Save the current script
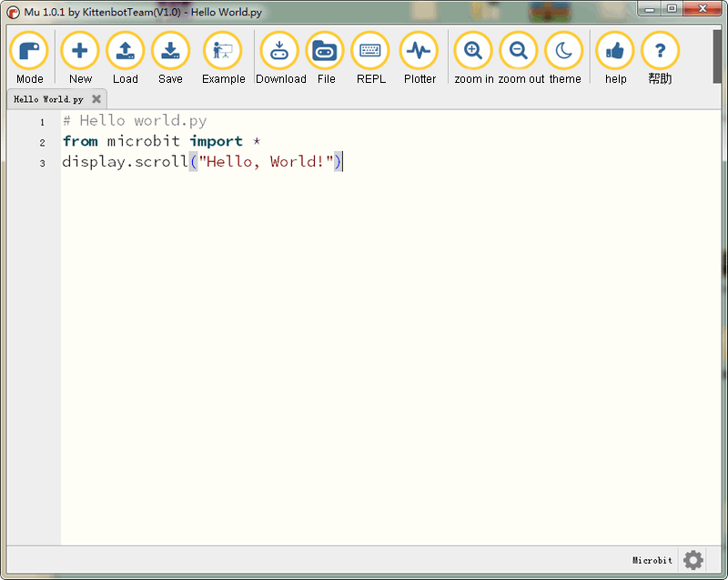 [170, 52]
